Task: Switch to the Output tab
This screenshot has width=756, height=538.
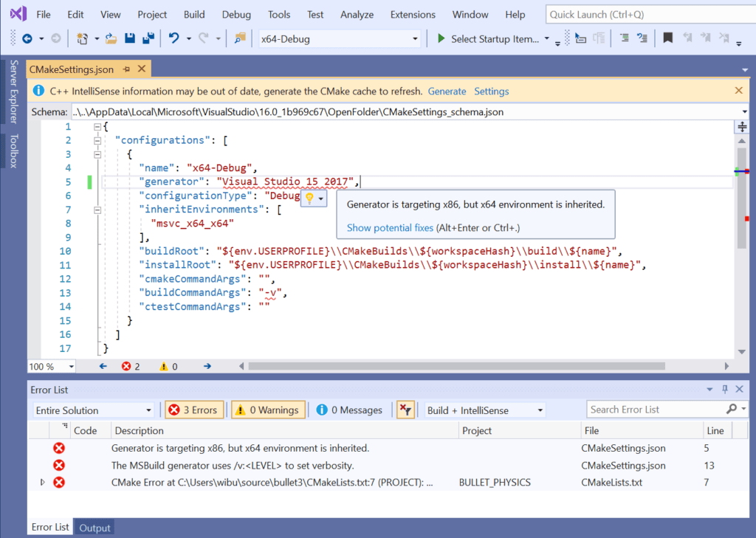Action: (94, 527)
